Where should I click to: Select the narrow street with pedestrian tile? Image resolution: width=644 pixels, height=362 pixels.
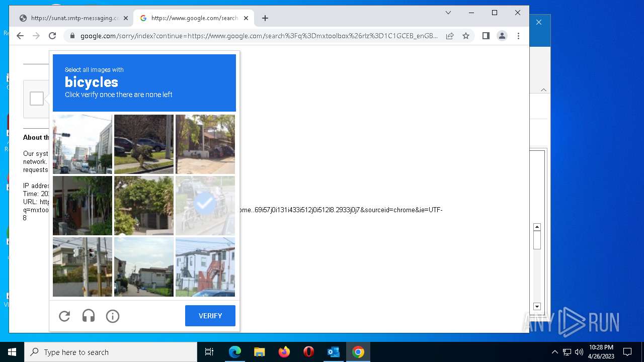pyautogui.click(x=144, y=267)
